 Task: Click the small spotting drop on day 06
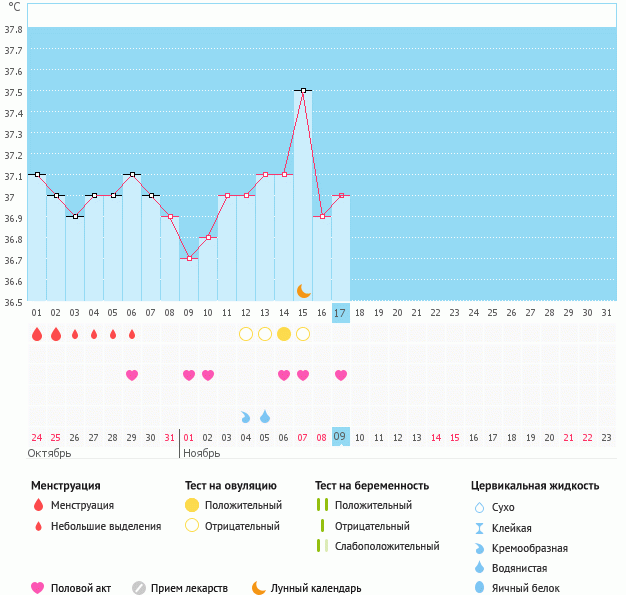[x=132, y=334]
